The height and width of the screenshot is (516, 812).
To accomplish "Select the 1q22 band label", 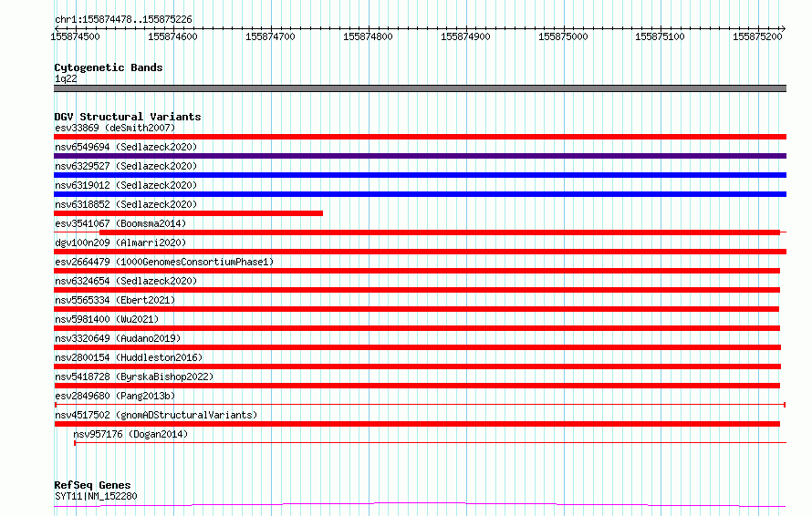I will pyautogui.click(x=66, y=78).
